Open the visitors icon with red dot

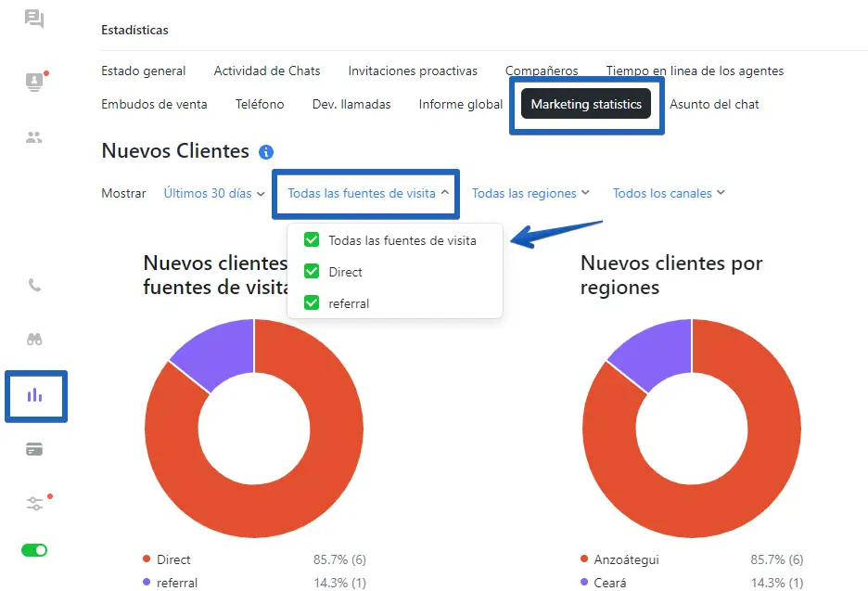coord(34,82)
